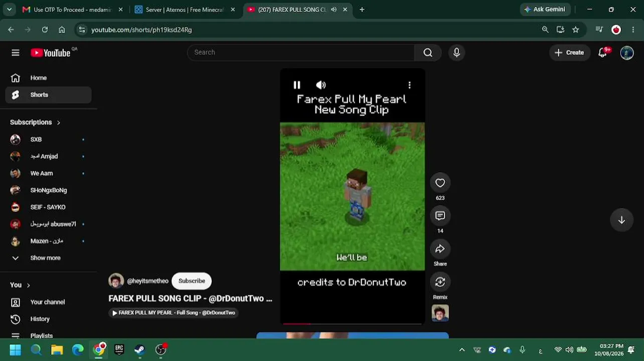Open the SXB channel subscription
This screenshot has width=644, height=361.
(48, 139)
